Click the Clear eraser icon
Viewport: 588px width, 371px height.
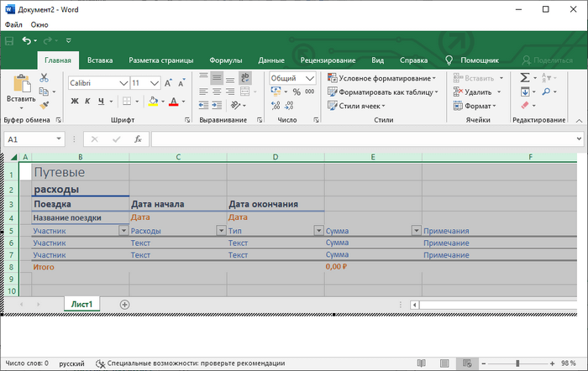525,105
